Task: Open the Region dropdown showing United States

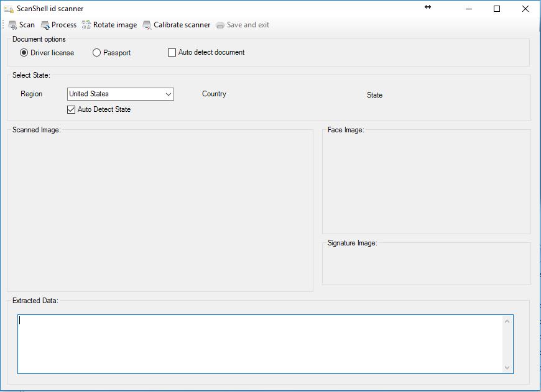Action: (121, 94)
